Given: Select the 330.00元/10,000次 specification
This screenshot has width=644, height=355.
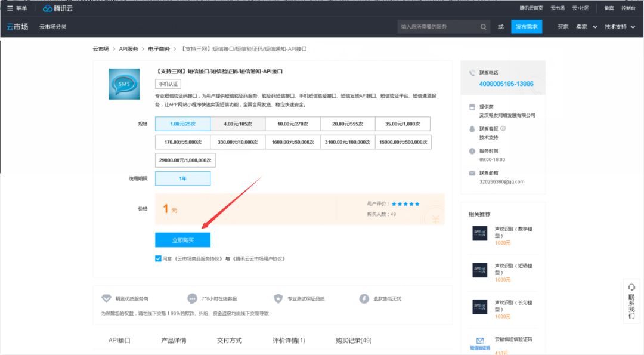Looking at the screenshot, I should [238, 142].
